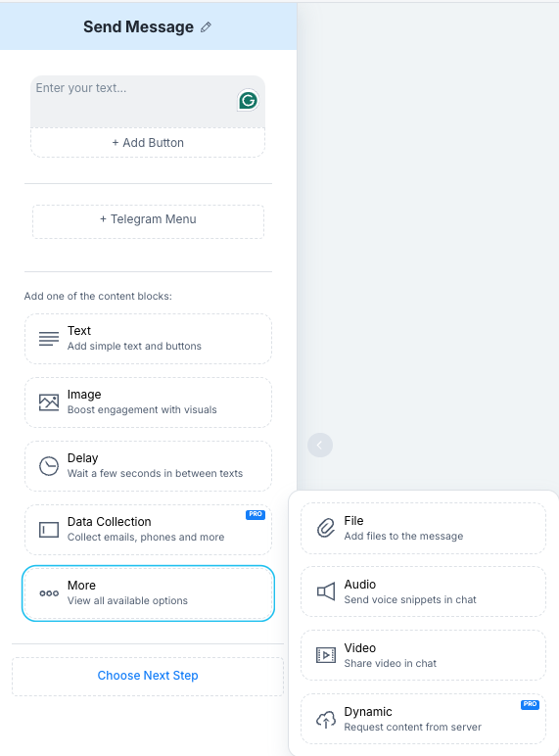
Task: Click the three-dots icon on More
Action: click(49, 593)
